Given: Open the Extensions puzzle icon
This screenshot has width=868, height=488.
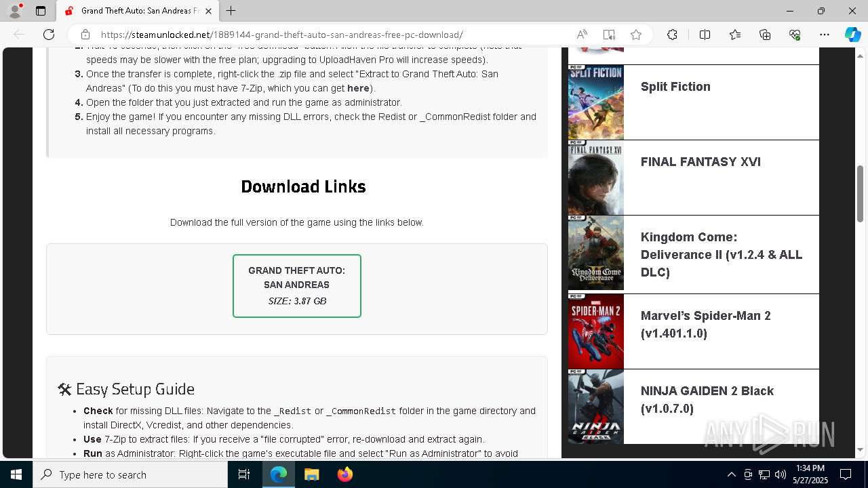Looking at the screenshot, I should (672, 35).
